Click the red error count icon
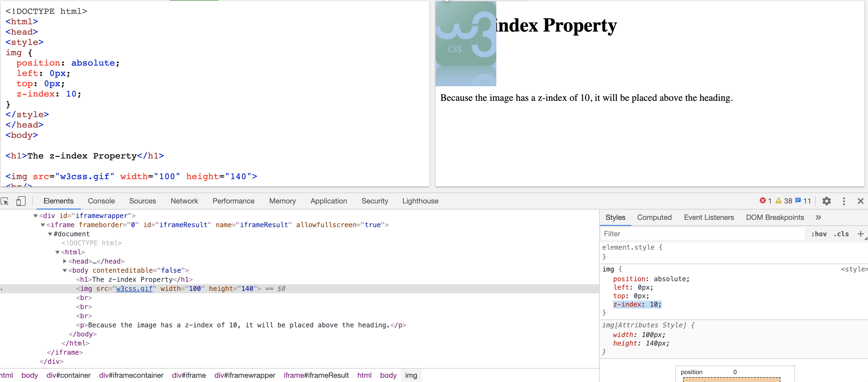Image resolution: width=868 pixels, height=382 pixels. pos(762,201)
